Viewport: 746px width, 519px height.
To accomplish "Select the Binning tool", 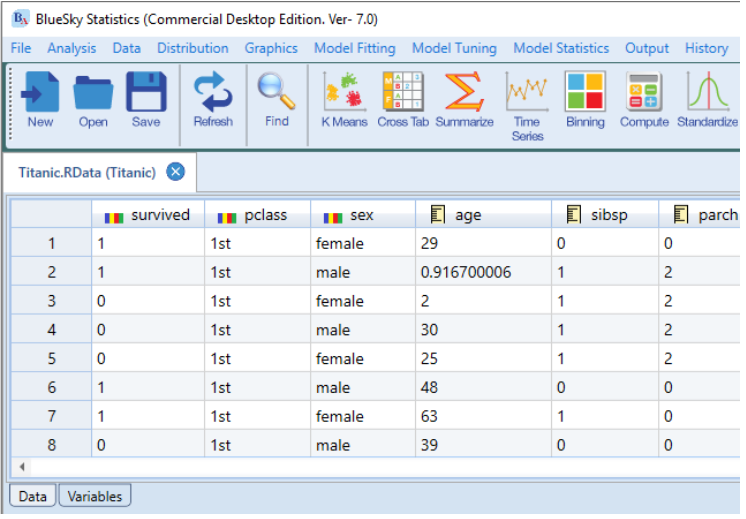I will 585,100.
